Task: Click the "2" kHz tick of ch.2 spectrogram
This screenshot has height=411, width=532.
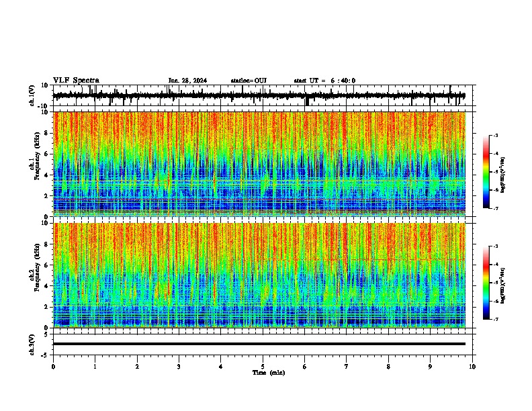Action: (47, 307)
